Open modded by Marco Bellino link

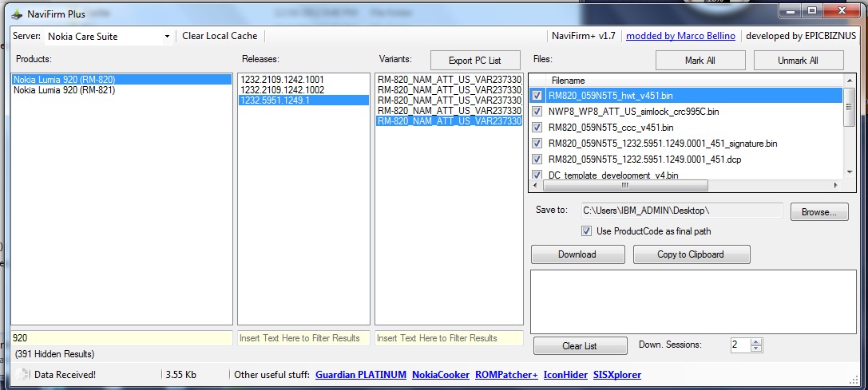click(680, 36)
